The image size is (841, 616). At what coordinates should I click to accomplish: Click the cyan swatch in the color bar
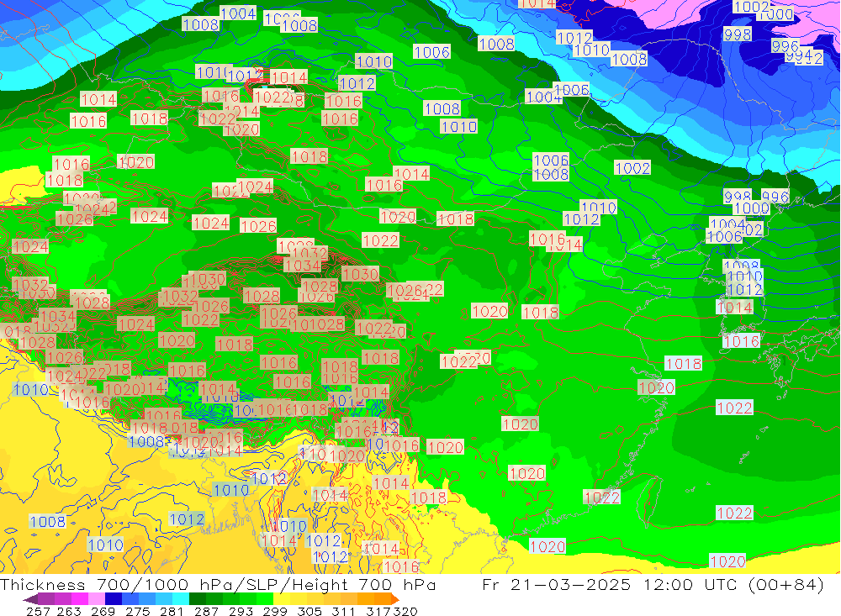pyautogui.click(x=181, y=599)
